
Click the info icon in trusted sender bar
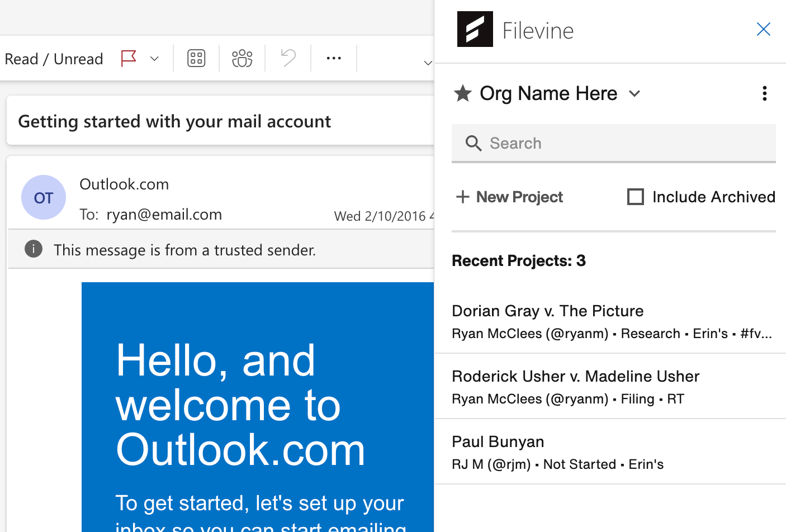pyautogui.click(x=34, y=249)
